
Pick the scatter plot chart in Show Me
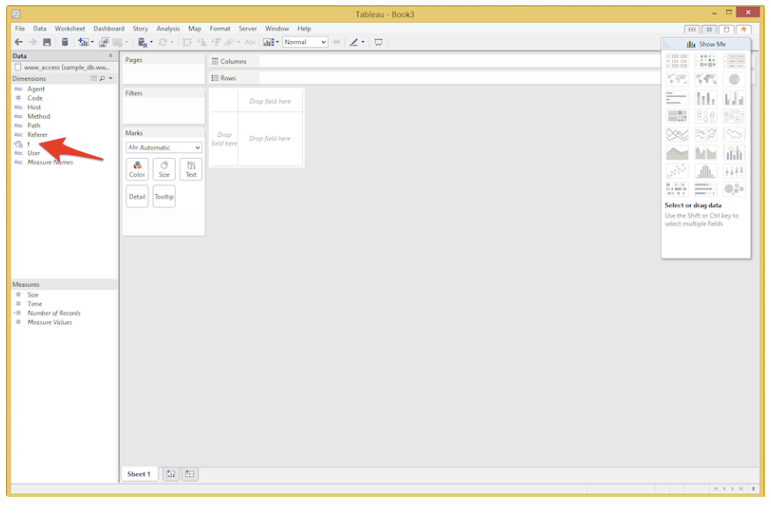(677, 171)
